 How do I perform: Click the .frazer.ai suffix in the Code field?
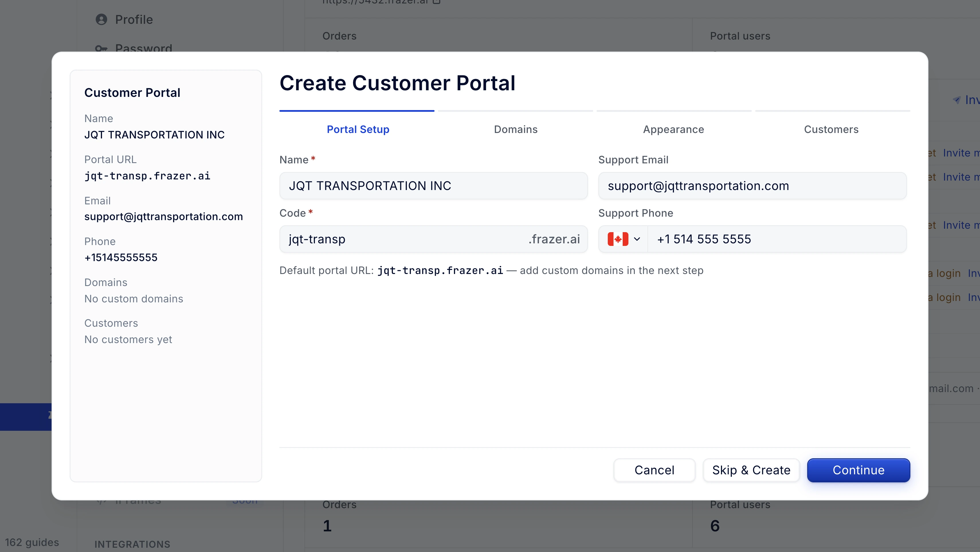[x=554, y=239]
